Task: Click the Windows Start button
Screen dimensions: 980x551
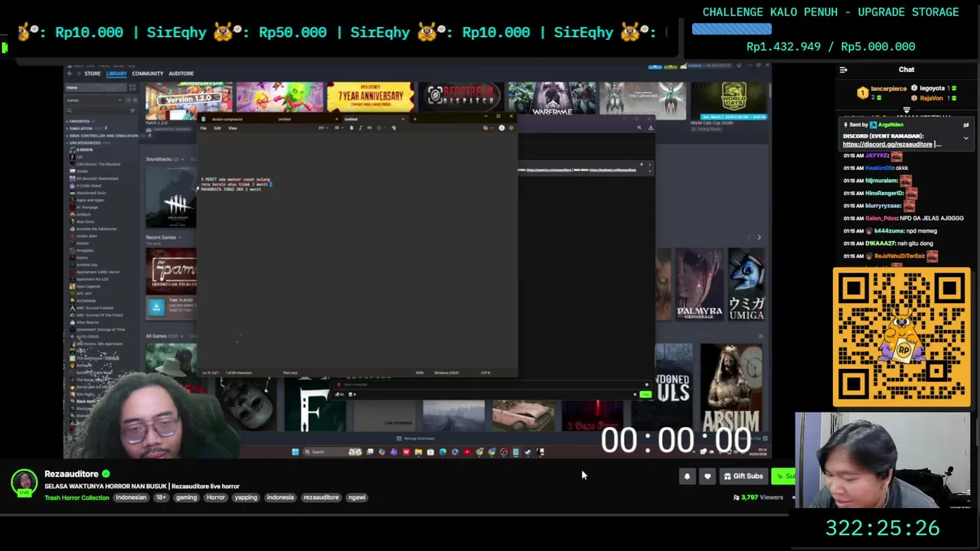Action: 295,452
